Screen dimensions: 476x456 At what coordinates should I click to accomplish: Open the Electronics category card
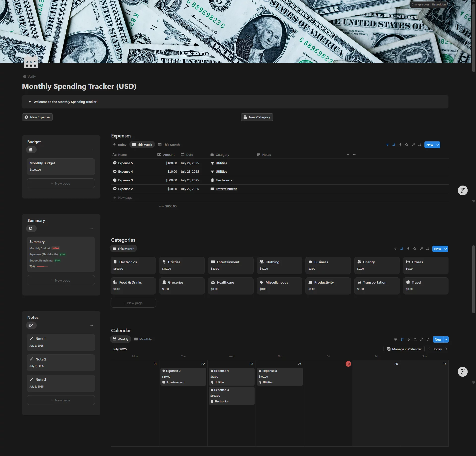coord(133,265)
